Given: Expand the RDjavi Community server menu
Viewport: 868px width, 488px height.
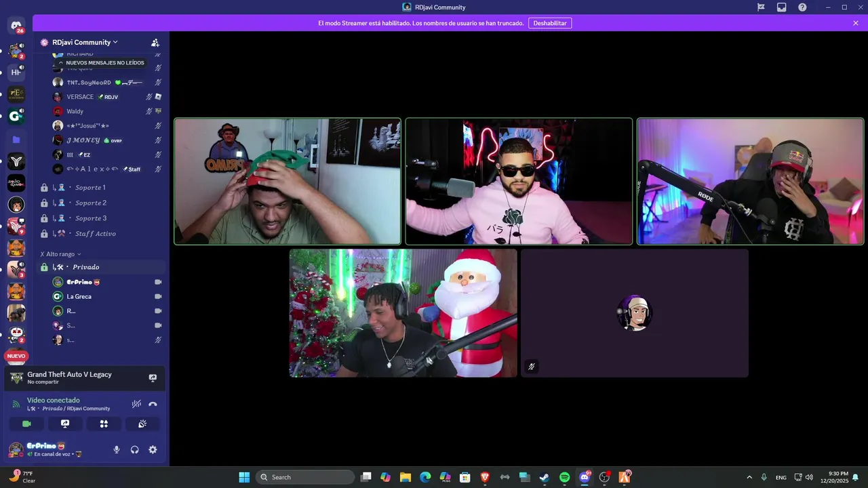Looking at the screenshot, I should coord(85,42).
